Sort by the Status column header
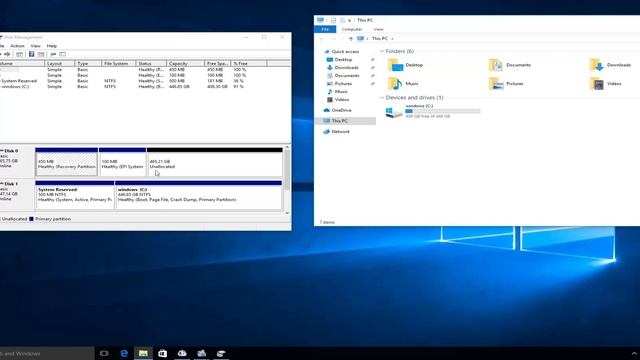This screenshot has height=360, width=640. click(x=151, y=64)
